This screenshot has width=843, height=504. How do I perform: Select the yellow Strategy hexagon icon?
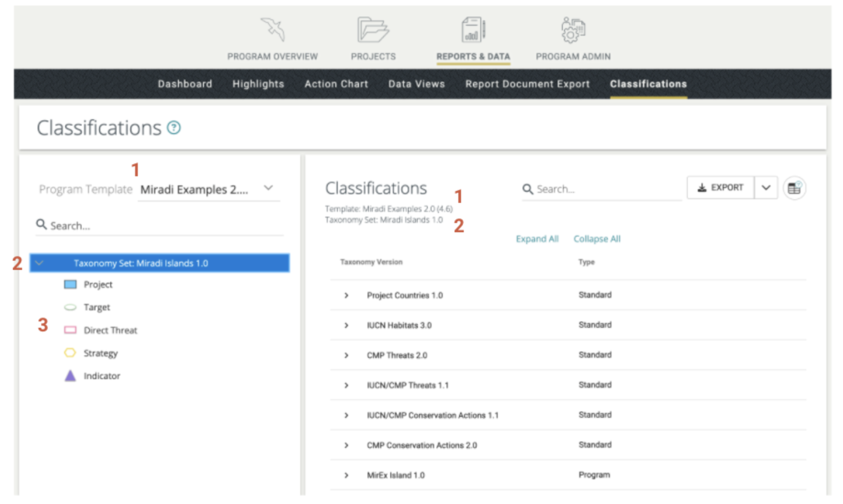click(x=70, y=353)
